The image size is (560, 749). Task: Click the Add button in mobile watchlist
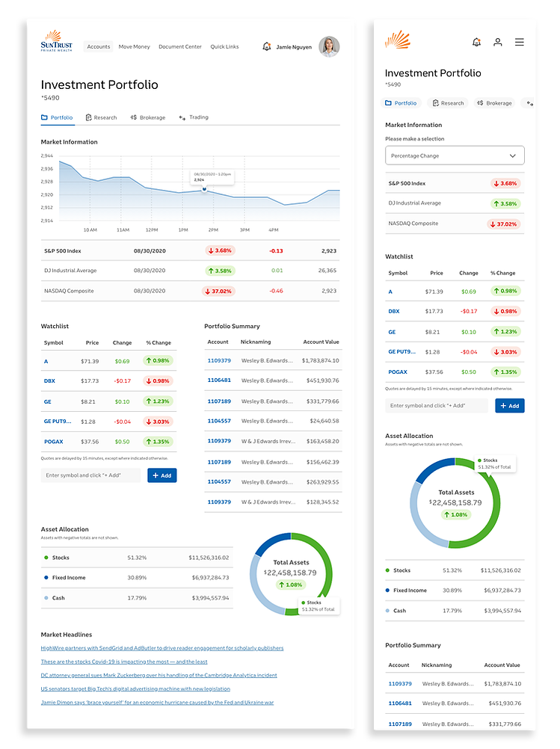point(510,406)
